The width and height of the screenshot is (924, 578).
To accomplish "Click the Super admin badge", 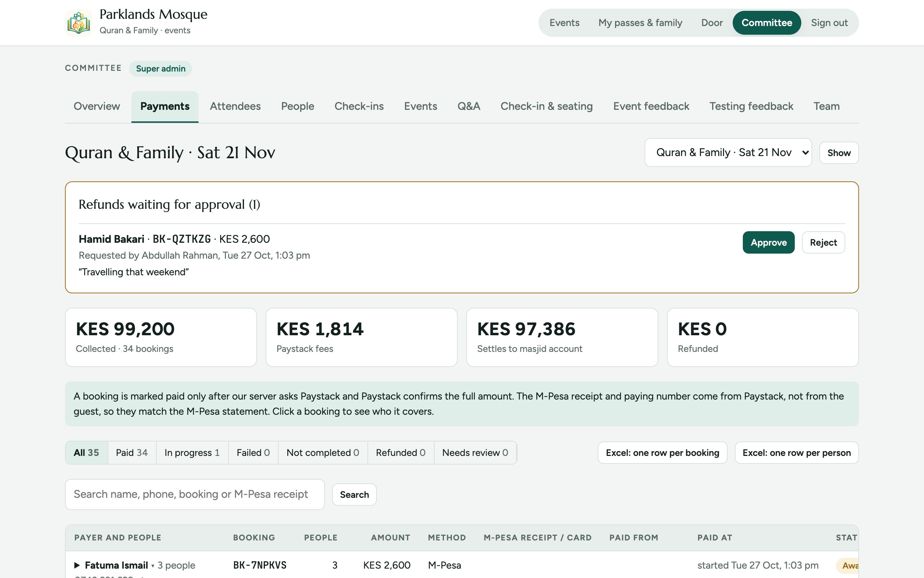I will click(x=161, y=68).
